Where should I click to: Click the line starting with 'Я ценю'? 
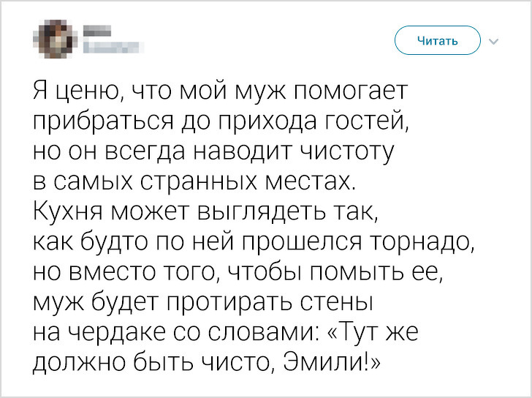219,91
